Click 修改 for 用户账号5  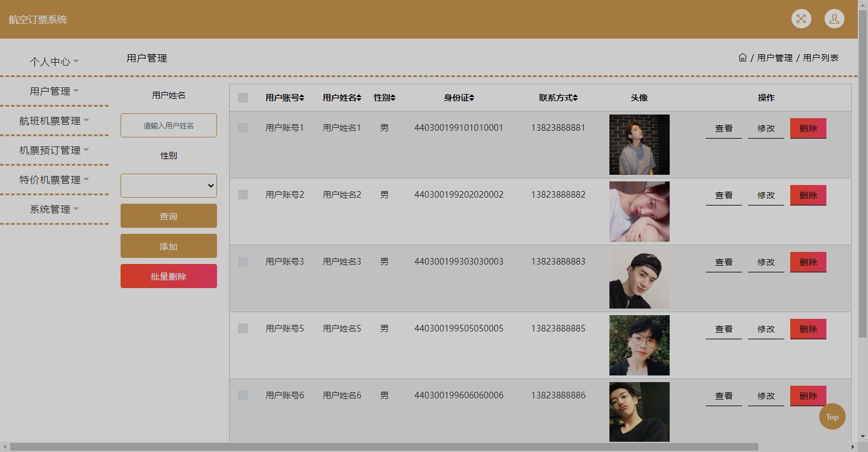coord(766,329)
